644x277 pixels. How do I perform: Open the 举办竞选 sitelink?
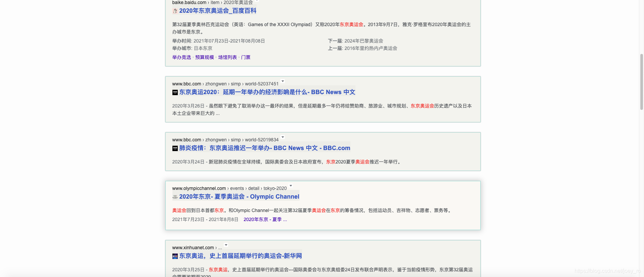click(181, 57)
